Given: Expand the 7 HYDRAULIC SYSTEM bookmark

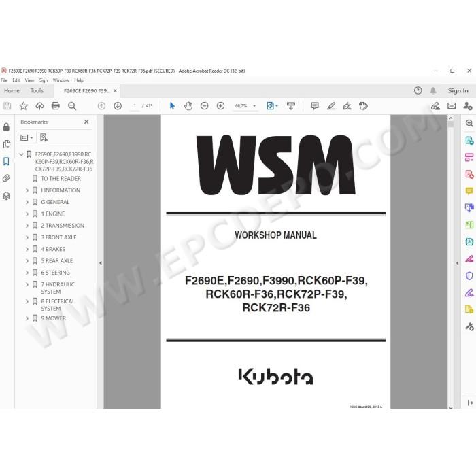Looking at the screenshot, I should coord(27,284).
